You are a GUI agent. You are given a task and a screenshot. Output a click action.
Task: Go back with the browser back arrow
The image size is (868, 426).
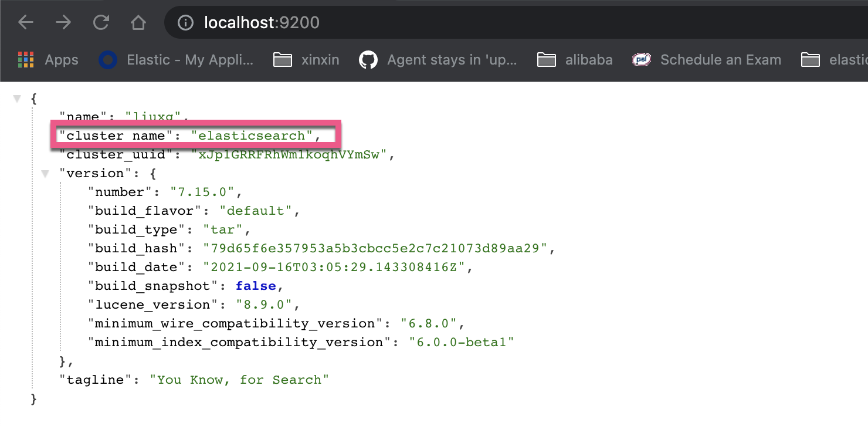click(26, 23)
